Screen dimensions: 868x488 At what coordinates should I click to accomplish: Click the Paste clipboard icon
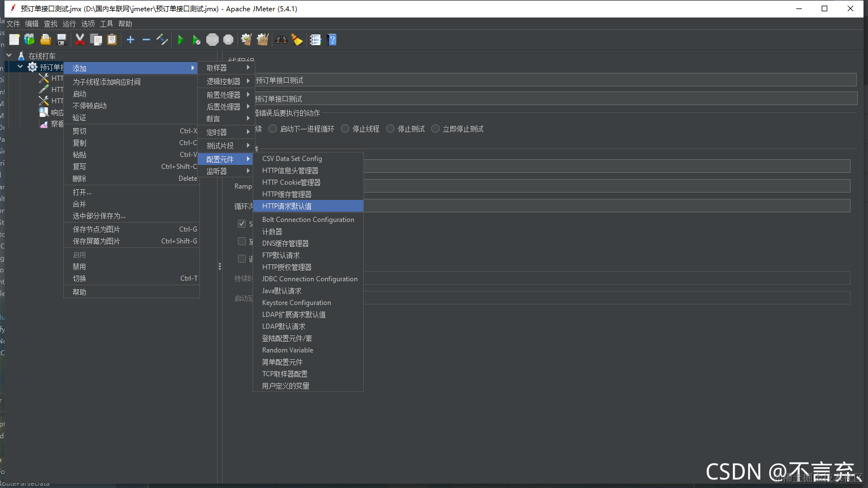(x=112, y=40)
